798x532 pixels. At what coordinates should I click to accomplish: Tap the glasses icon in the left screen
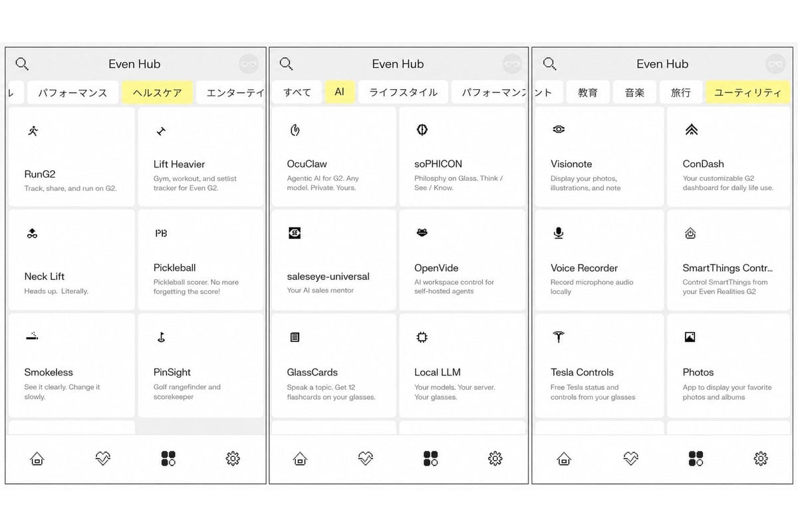(x=249, y=64)
